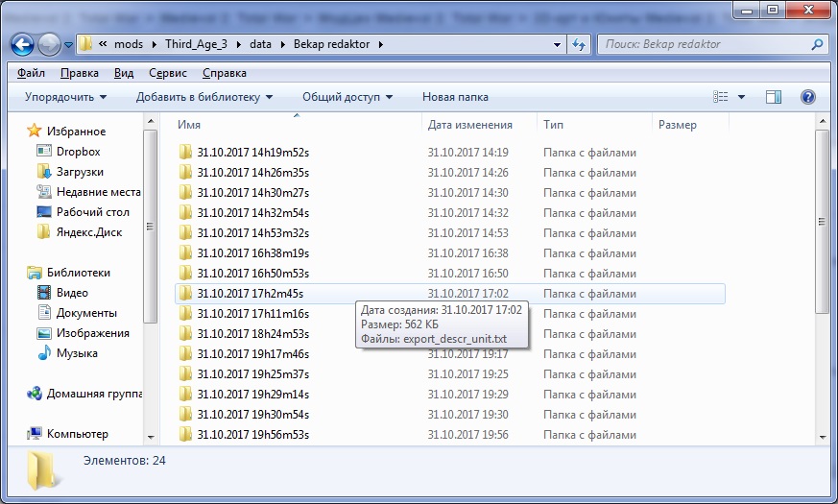Click the Новая папка button
The height and width of the screenshot is (504, 838).
tap(455, 97)
